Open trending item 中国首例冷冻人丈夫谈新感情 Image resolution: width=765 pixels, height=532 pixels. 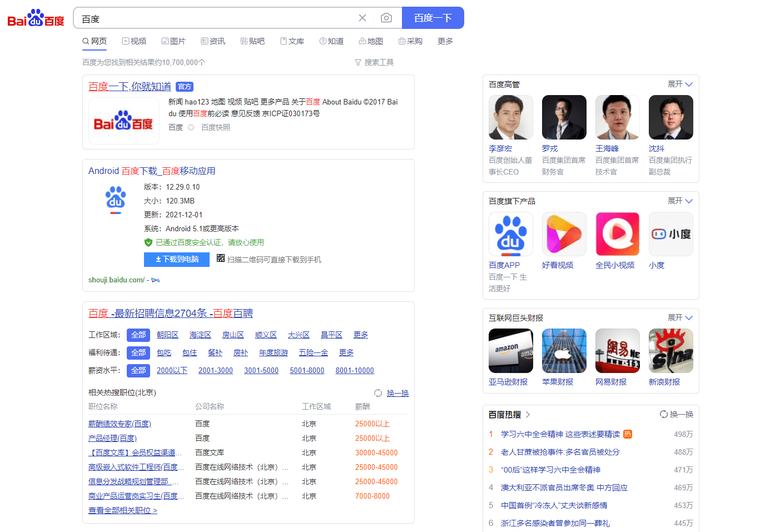(554, 505)
